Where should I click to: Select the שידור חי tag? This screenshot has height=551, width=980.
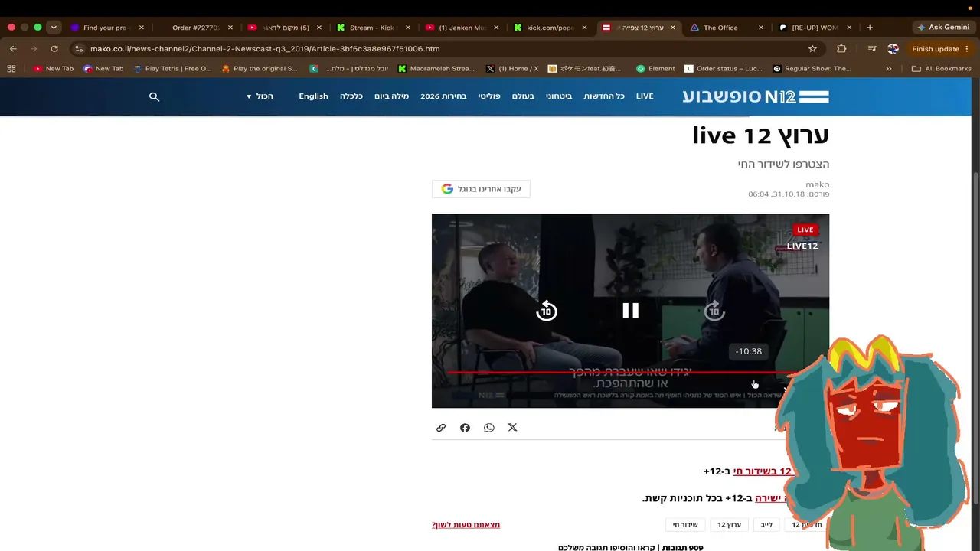pos(685,525)
